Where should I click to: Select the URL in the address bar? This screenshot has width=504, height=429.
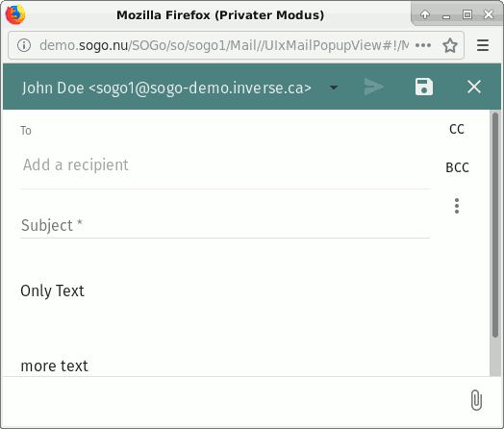224,45
